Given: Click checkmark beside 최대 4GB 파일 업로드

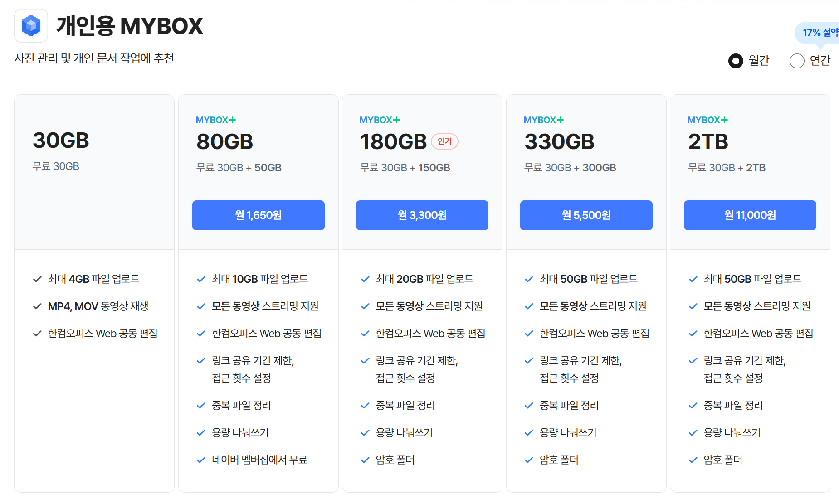Looking at the screenshot, I should 37,279.
